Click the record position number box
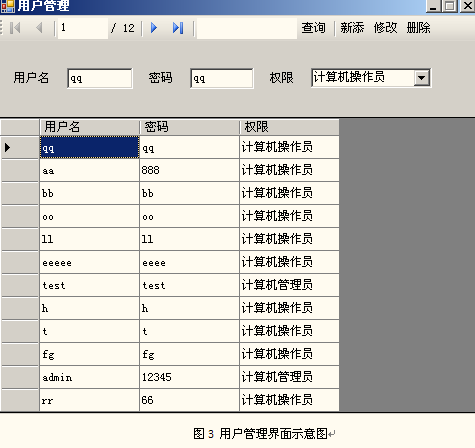This screenshot has height=448, width=475. click(83, 28)
